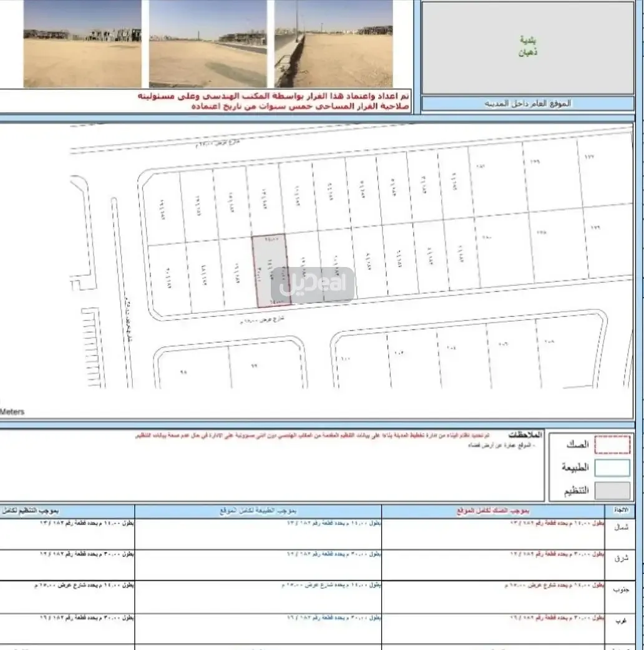Click the blue outlined الطبيعة legend box
The width and height of the screenshot is (644, 650).
point(612,468)
